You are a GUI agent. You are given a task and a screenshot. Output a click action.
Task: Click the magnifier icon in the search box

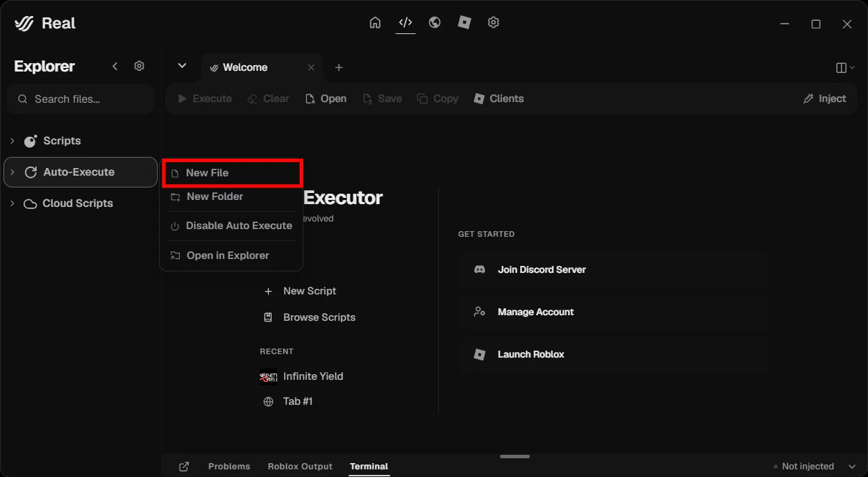(23, 99)
